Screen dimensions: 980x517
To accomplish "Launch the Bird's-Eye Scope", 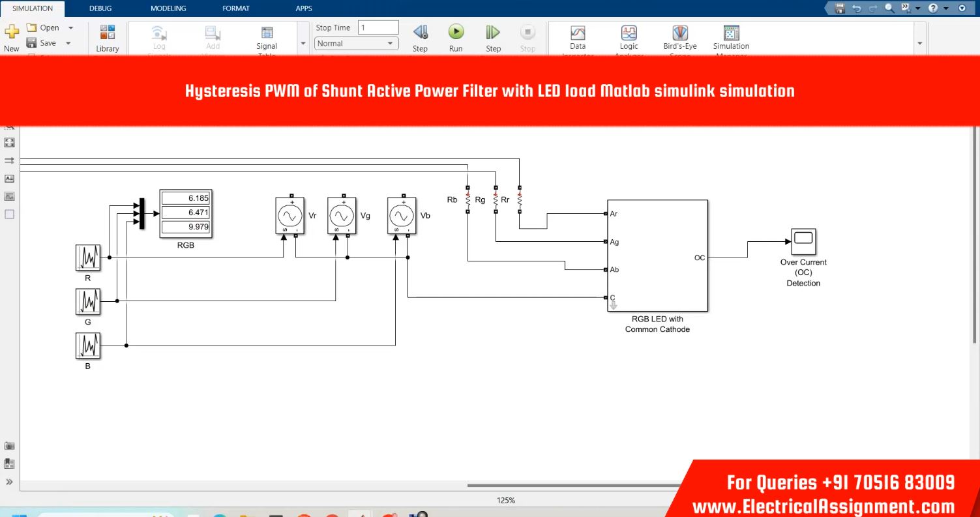I will pyautogui.click(x=680, y=37).
